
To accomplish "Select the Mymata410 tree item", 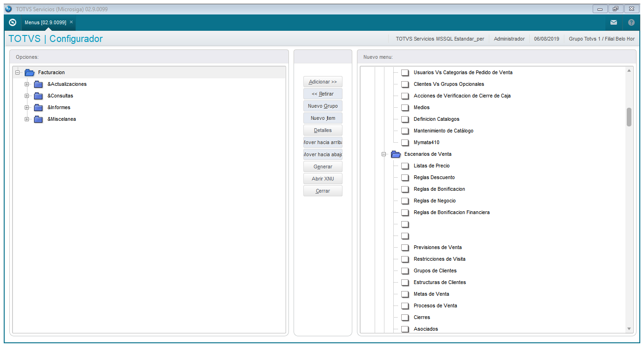I will (x=426, y=142).
